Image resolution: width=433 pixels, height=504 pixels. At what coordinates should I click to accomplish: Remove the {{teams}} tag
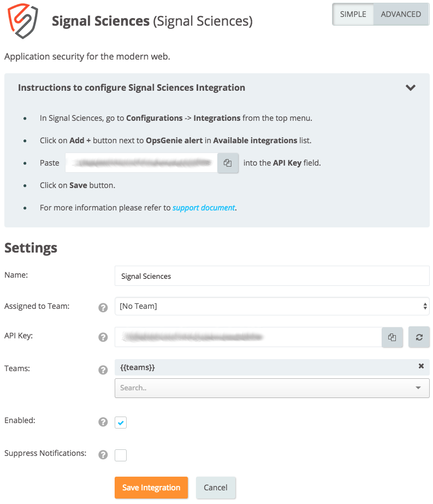tap(421, 366)
